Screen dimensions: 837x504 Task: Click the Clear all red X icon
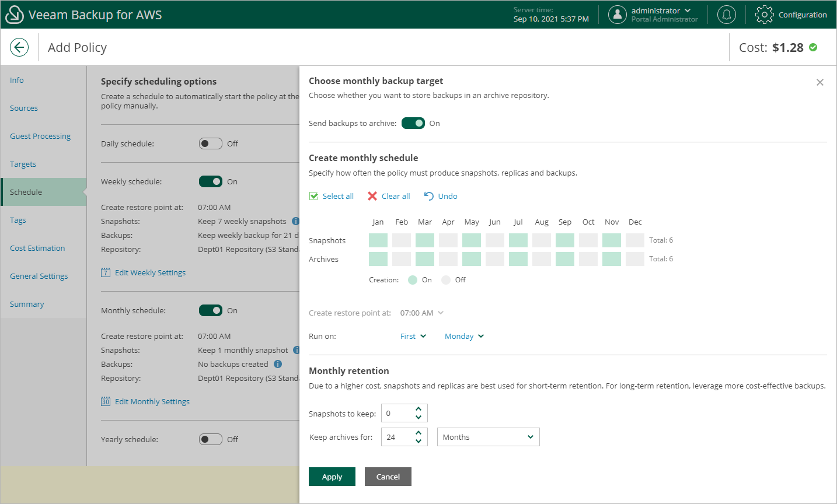pos(372,196)
